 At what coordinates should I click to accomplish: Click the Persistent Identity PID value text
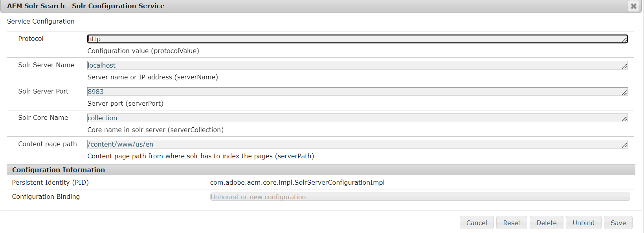pos(297,182)
